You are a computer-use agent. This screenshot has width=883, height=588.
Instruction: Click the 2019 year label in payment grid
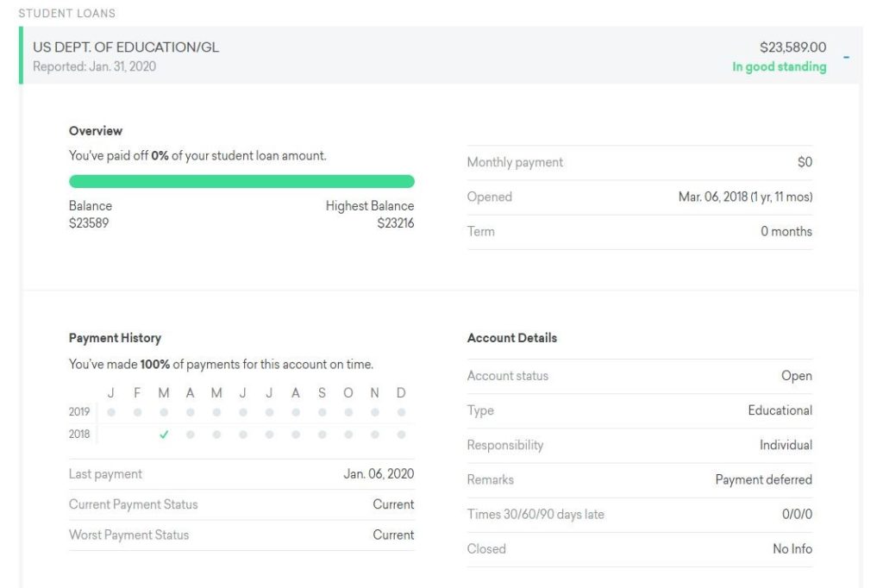click(78, 412)
